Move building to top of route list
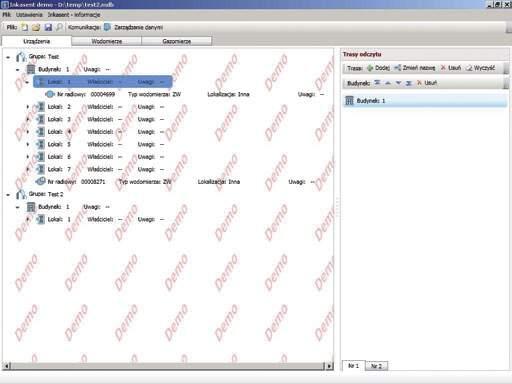 pos(377,83)
